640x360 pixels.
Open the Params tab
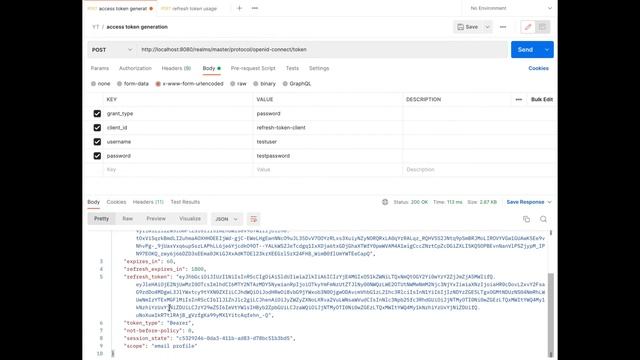[100, 69]
